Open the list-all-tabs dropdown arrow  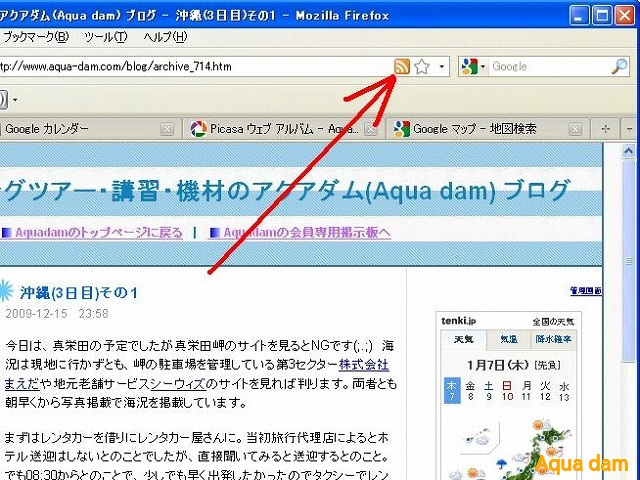click(x=630, y=129)
